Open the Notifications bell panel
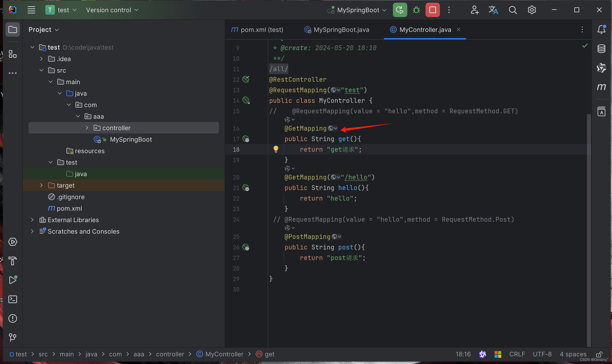612x364 pixels. click(601, 29)
